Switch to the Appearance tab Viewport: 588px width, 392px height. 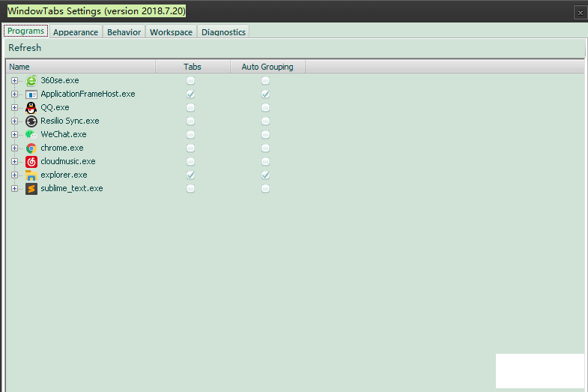click(76, 32)
